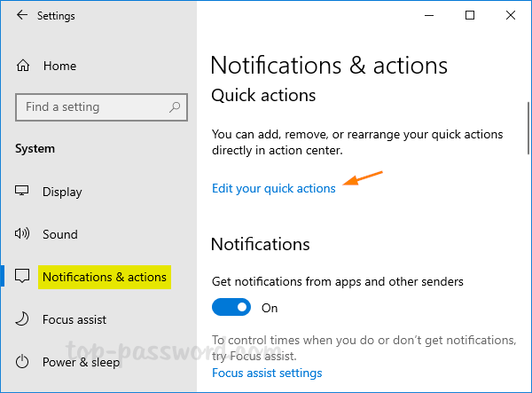Select the Display text in sidebar
This screenshot has height=393, width=532.
tap(62, 192)
